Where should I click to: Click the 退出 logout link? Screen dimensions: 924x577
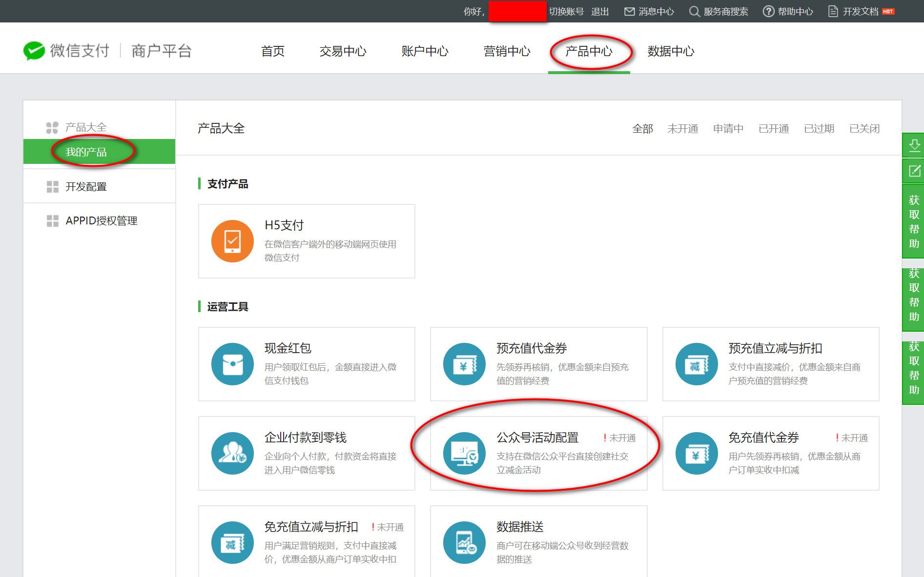(x=600, y=11)
